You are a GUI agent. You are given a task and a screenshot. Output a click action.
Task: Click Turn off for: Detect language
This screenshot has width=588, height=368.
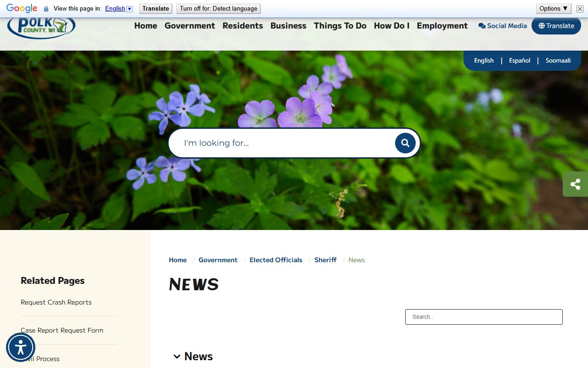[x=218, y=9]
